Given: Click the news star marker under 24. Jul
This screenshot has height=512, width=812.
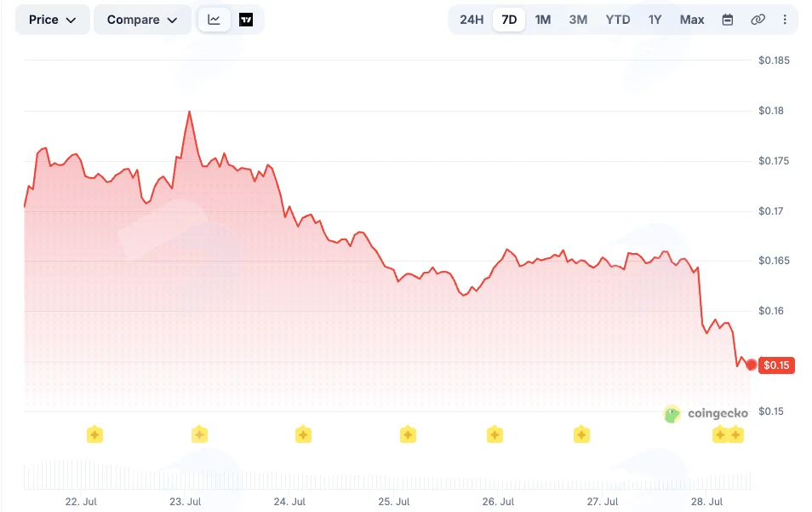Looking at the screenshot, I should (x=304, y=434).
